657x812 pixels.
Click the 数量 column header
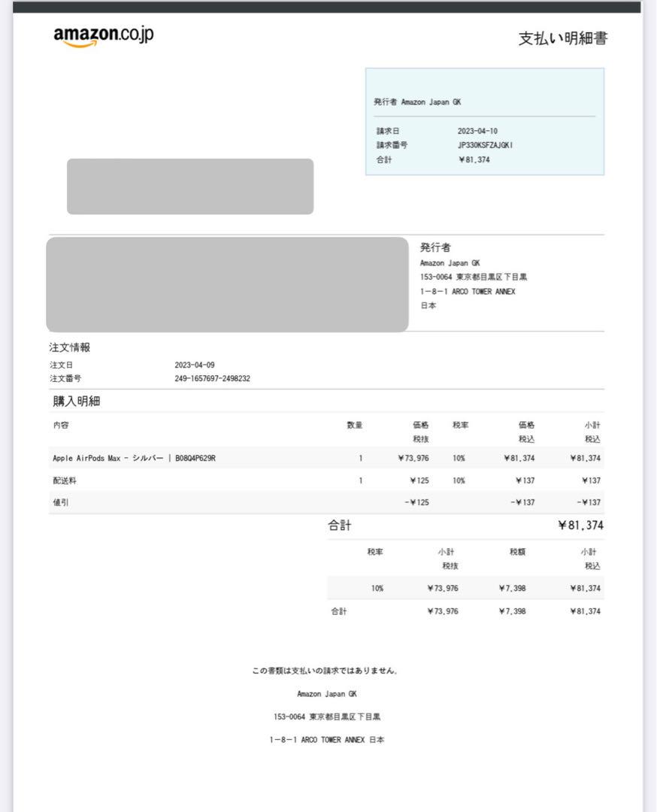[x=354, y=426]
